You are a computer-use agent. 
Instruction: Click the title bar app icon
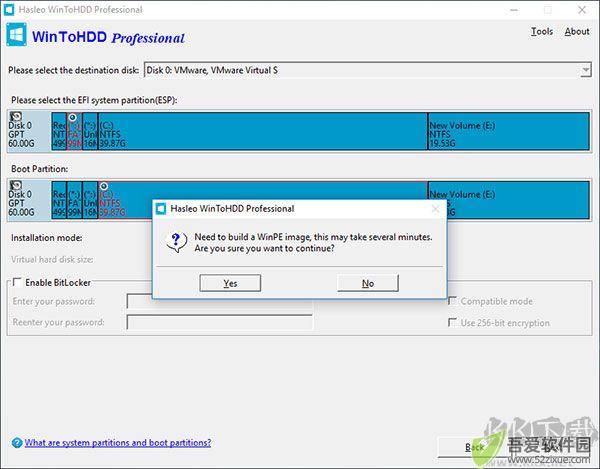9,10
